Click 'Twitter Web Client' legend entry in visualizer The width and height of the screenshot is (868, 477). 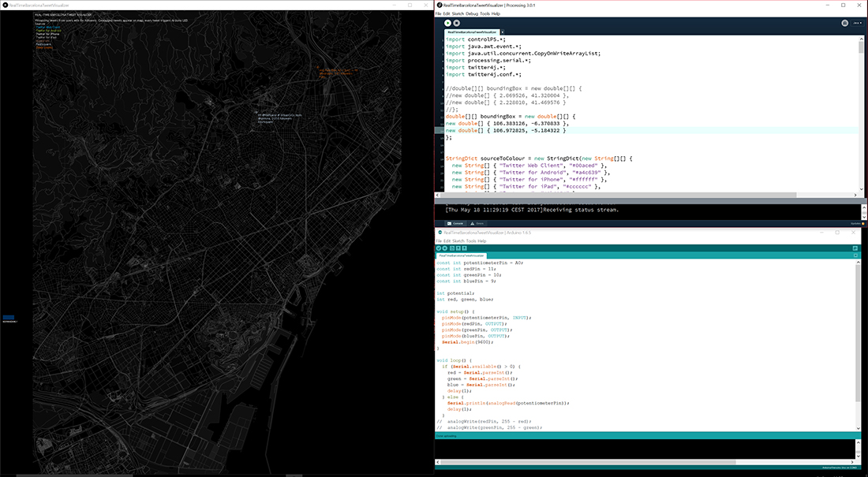point(48,27)
